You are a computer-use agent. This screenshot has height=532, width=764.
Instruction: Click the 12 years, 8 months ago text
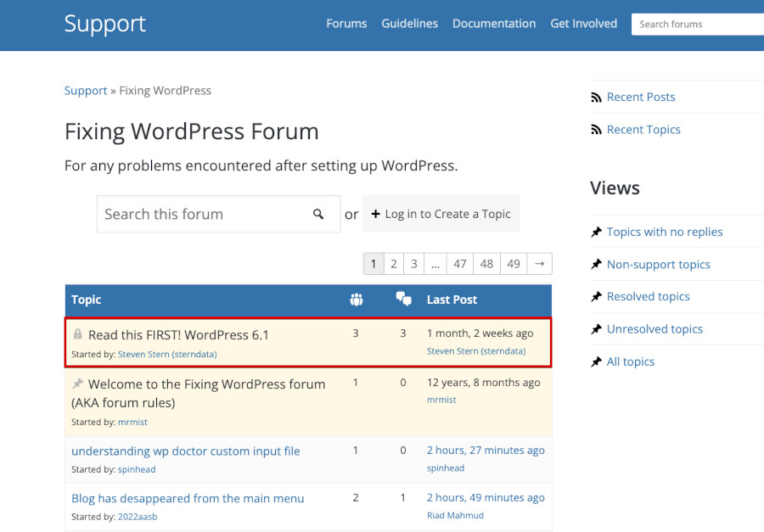[x=483, y=383]
